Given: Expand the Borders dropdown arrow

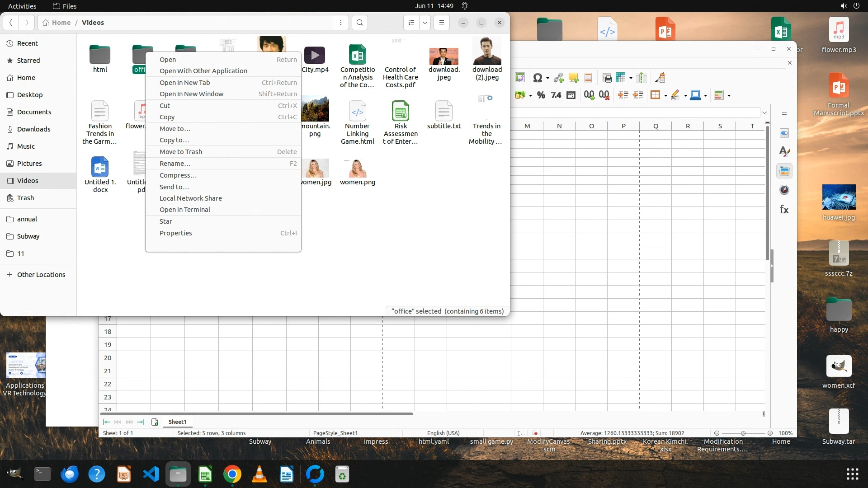Looking at the screenshot, I should (x=665, y=95).
